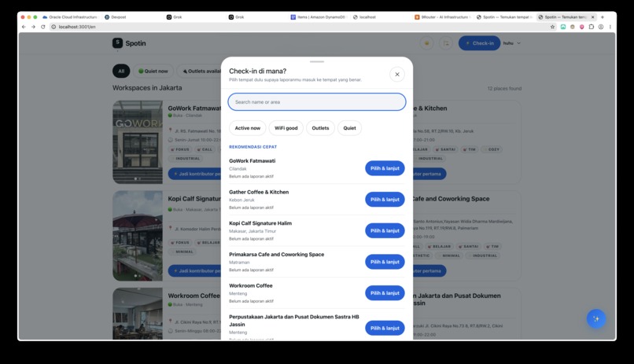This screenshot has width=634, height=364.
Task: Open the floating sparkle assistant button
Action: pyautogui.click(x=596, y=318)
